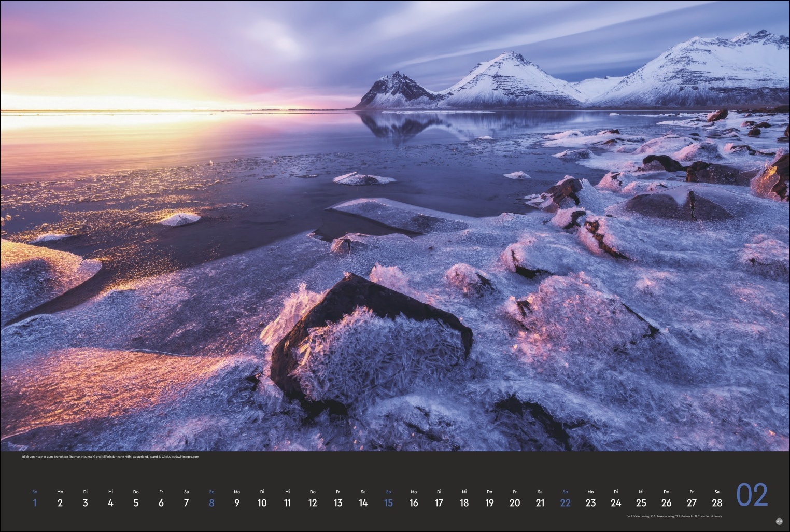790x532 pixels.
Task: Click the large blue 02 month number
Action: [752, 496]
